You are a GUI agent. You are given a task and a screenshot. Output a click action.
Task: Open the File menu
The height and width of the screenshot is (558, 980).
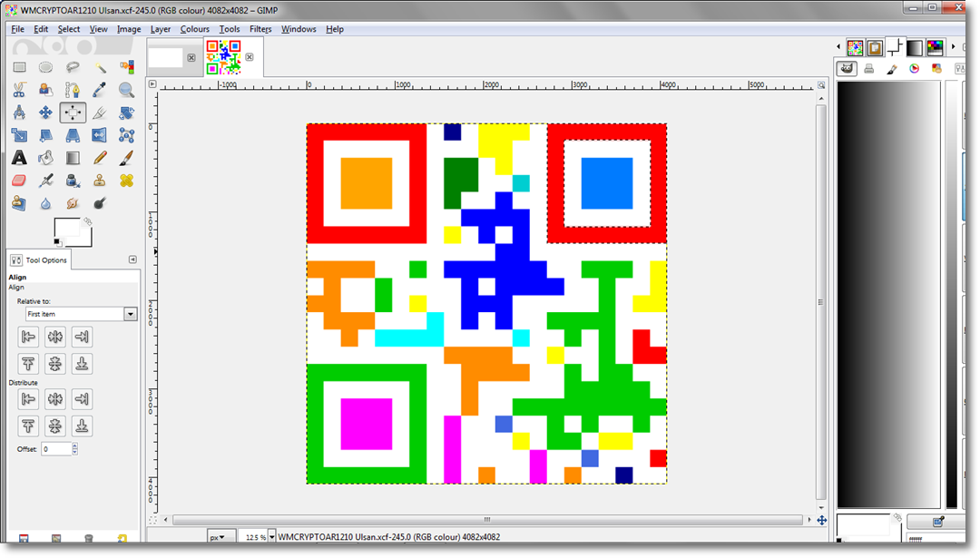pyautogui.click(x=17, y=29)
